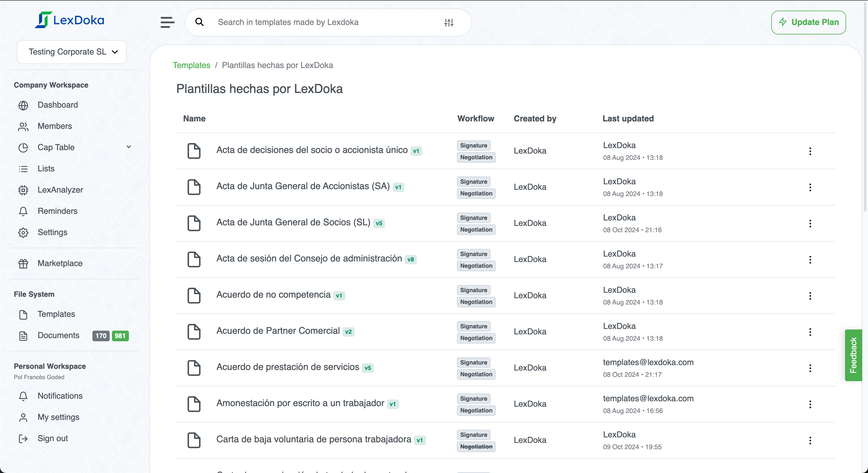Viewport: 868px width, 473px height.
Task: Open options menu for Acuerdo de no competencia
Action: pos(810,295)
